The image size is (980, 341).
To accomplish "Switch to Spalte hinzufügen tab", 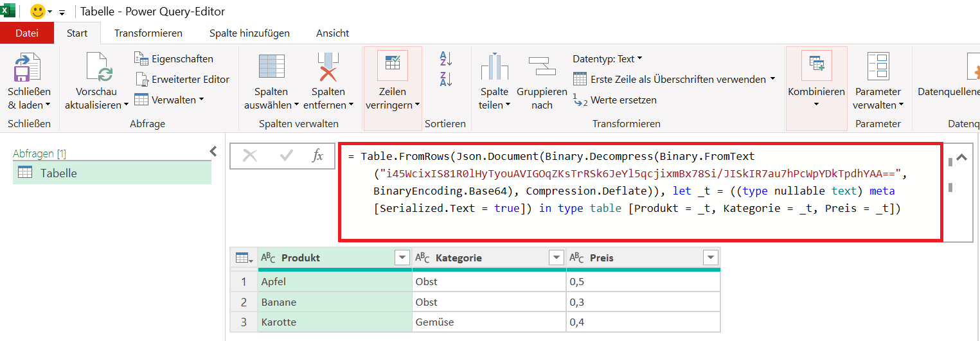I will 249,33.
